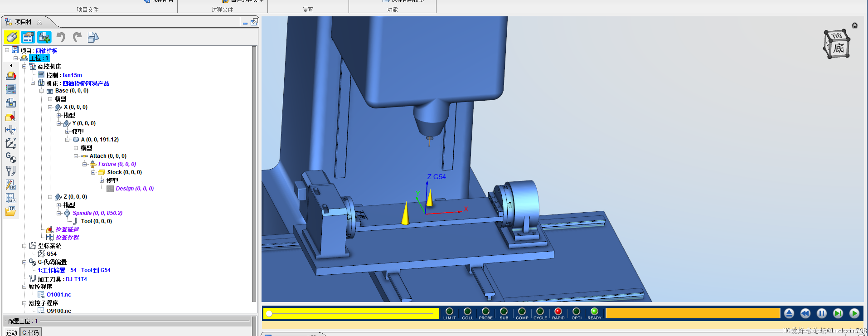Collapse the Base (0, 0, 0) node
This screenshot has height=336, width=868.
coord(41,91)
